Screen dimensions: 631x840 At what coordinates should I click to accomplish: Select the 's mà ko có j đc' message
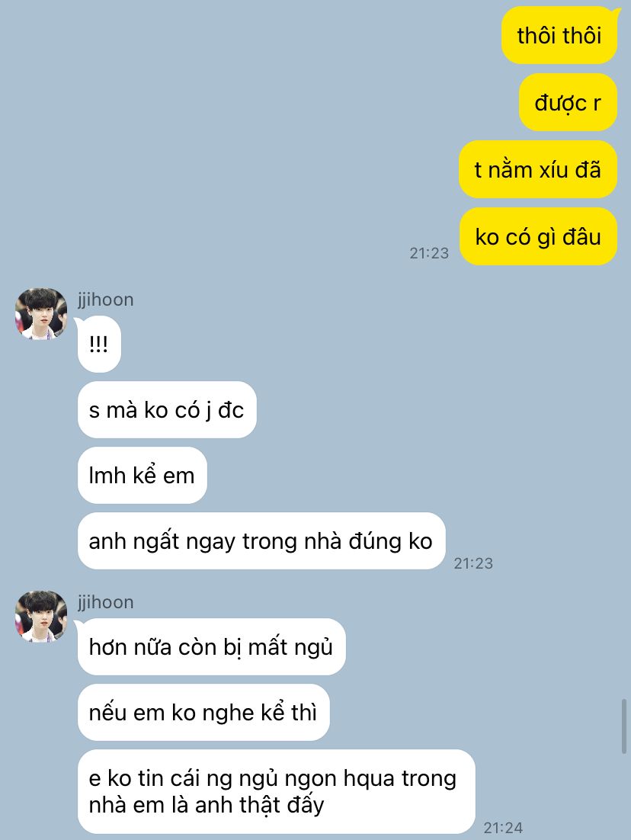click(x=167, y=410)
